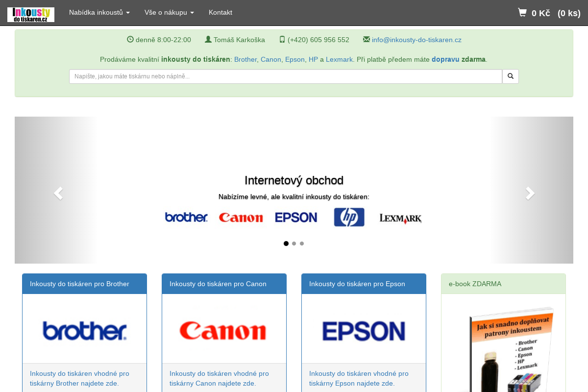Follow the Epson link in the intro text
This screenshot has height=392, width=588.
point(295,59)
